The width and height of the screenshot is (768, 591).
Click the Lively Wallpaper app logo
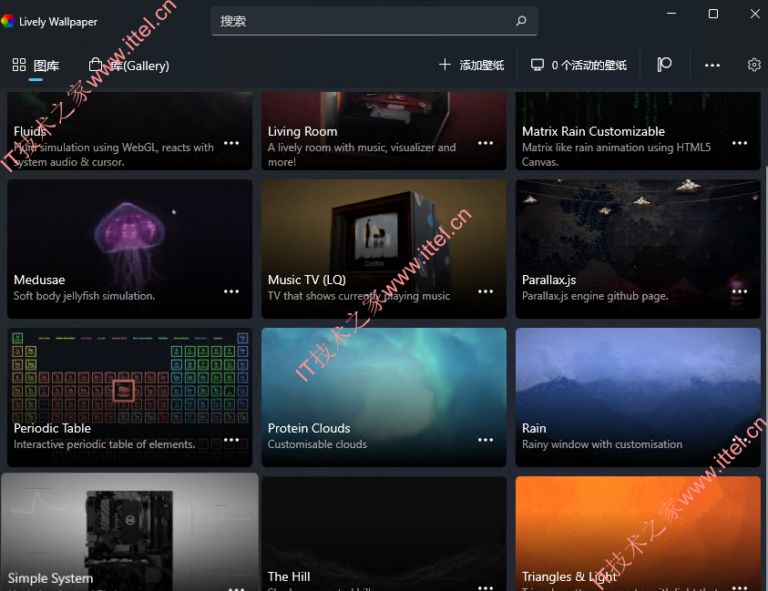(x=9, y=21)
